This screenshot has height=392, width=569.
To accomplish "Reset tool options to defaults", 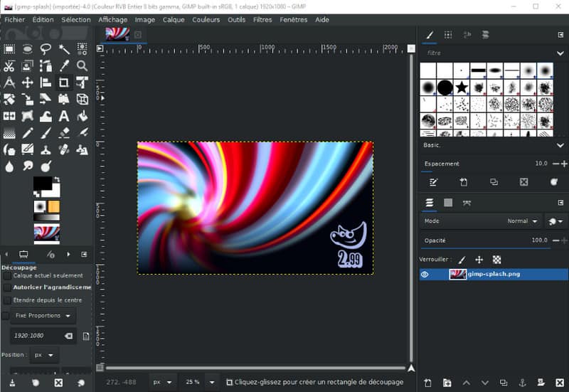I will tap(81, 383).
